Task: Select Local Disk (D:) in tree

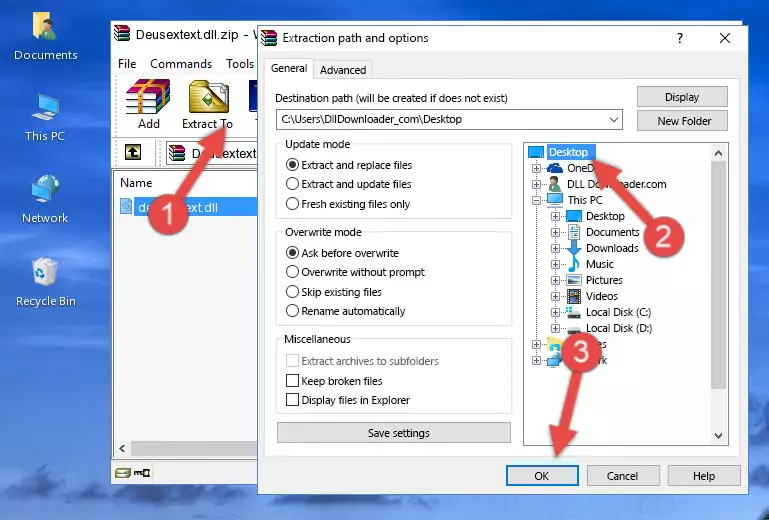Action: tap(618, 328)
